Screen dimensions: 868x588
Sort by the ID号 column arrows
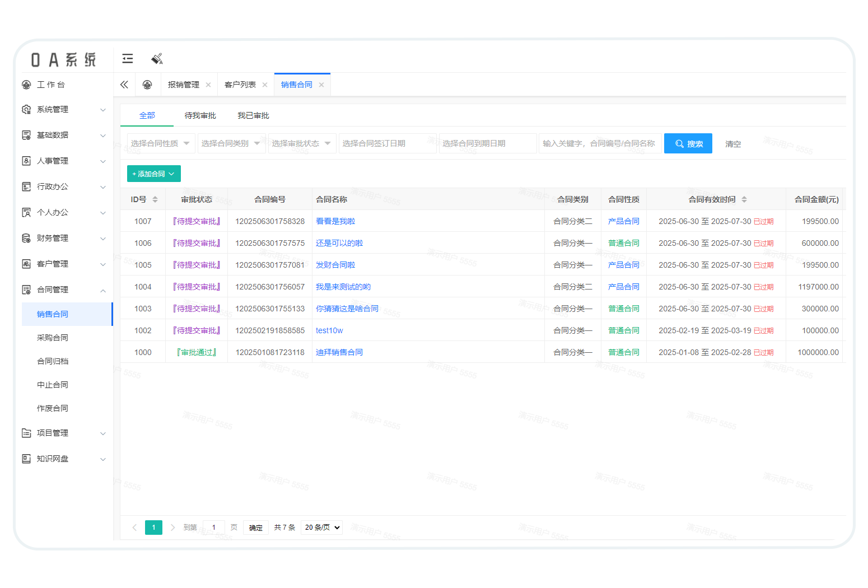(155, 199)
